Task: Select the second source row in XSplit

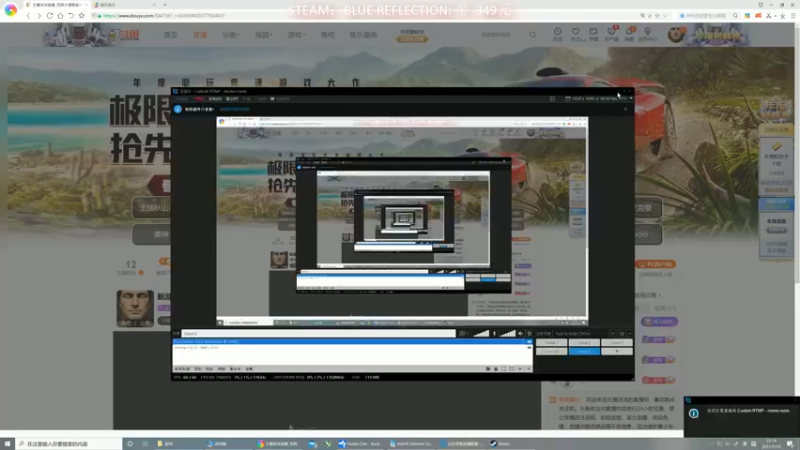Action: pos(352,347)
